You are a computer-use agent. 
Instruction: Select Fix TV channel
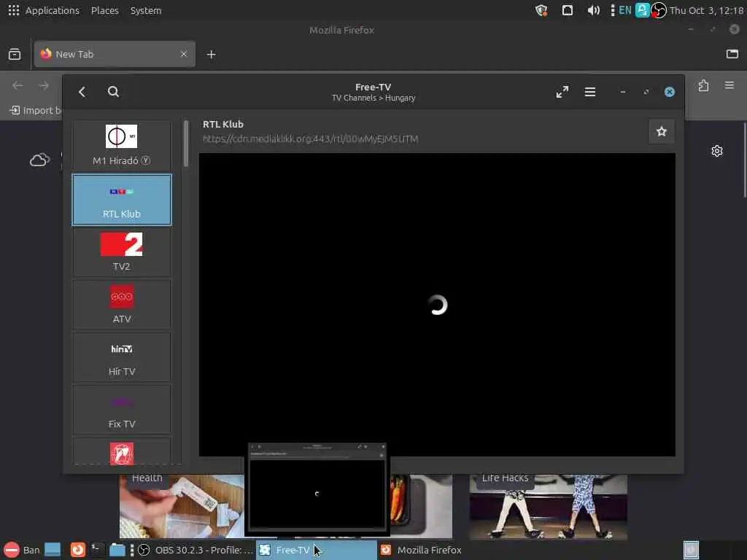(122, 409)
